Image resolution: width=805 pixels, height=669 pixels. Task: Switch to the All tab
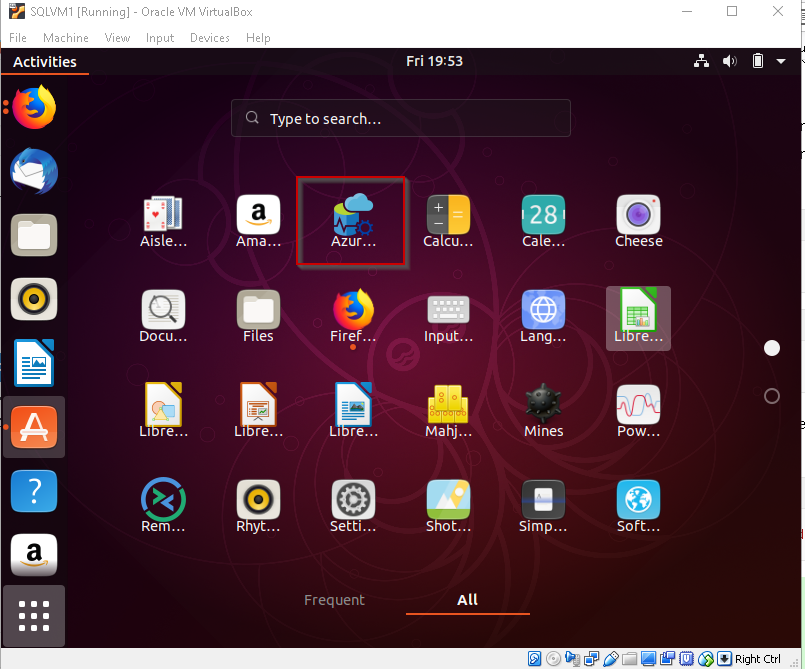click(467, 600)
